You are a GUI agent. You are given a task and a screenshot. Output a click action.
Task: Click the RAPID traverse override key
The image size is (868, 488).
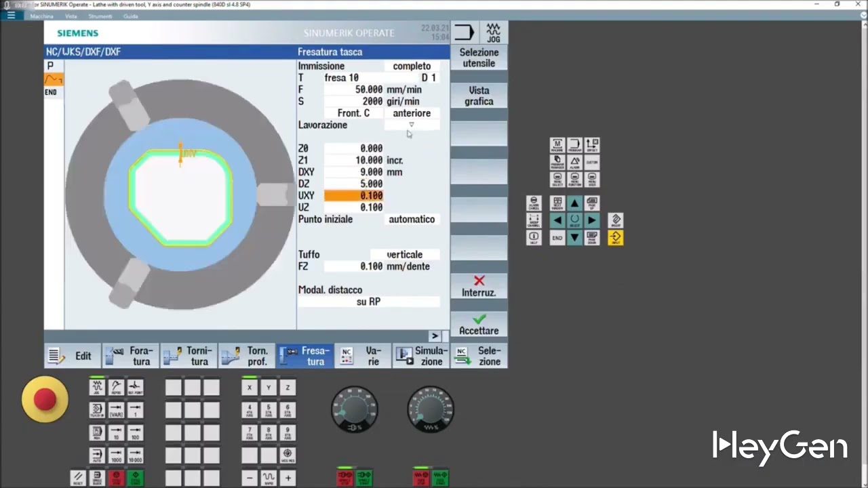[x=269, y=478]
